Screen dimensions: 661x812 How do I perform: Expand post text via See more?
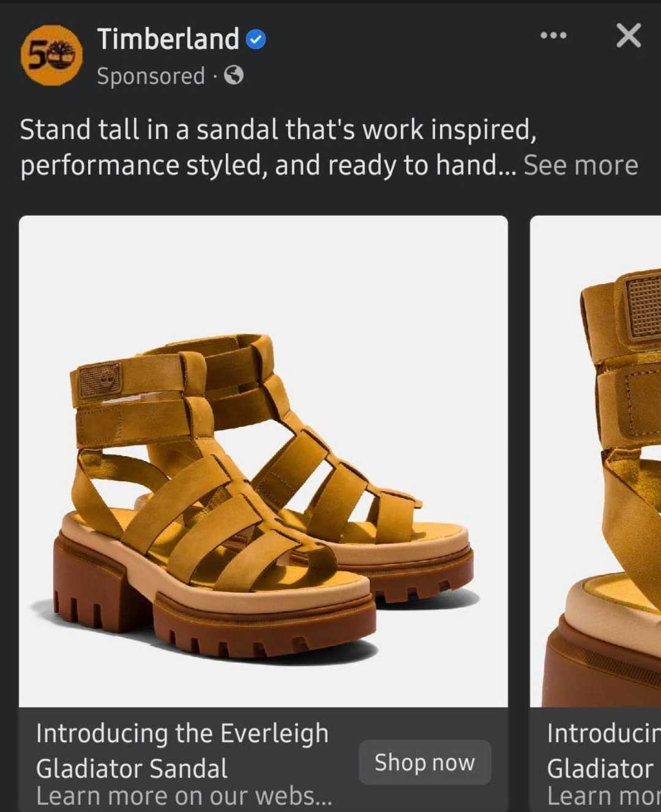[x=580, y=165]
